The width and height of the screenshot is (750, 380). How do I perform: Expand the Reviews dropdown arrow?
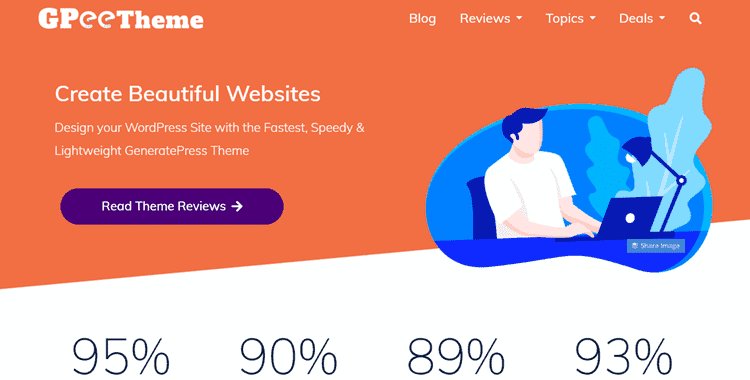(519, 19)
